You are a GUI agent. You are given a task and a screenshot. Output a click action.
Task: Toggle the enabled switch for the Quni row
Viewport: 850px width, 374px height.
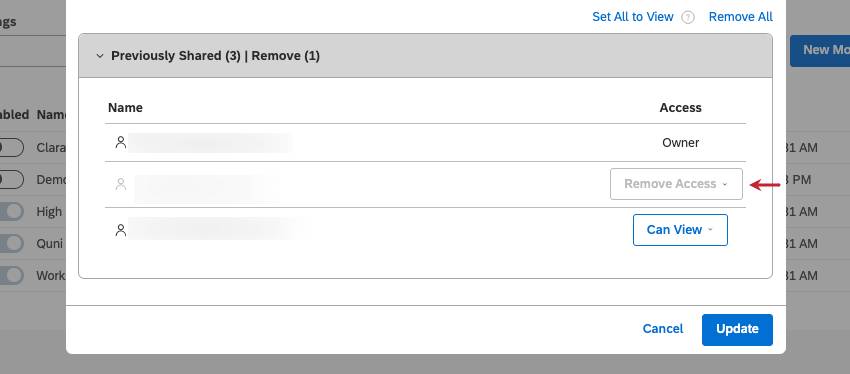pos(11,243)
